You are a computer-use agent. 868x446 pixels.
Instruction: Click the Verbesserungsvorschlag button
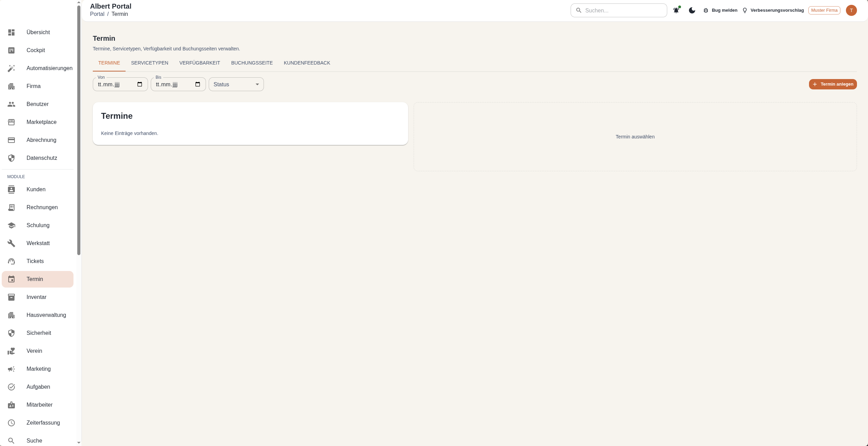pyautogui.click(x=773, y=10)
